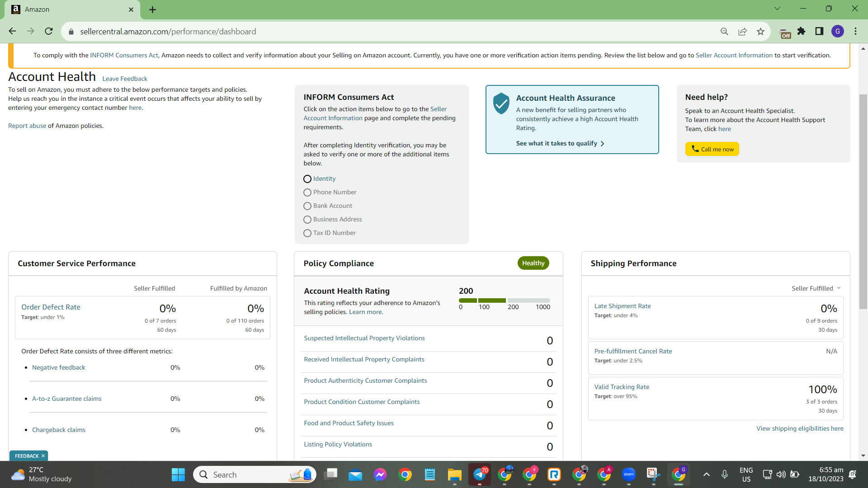The width and height of the screenshot is (868, 488).
Task: Open the Report abuse link
Action: pyautogui.click(x=27, y=126)
